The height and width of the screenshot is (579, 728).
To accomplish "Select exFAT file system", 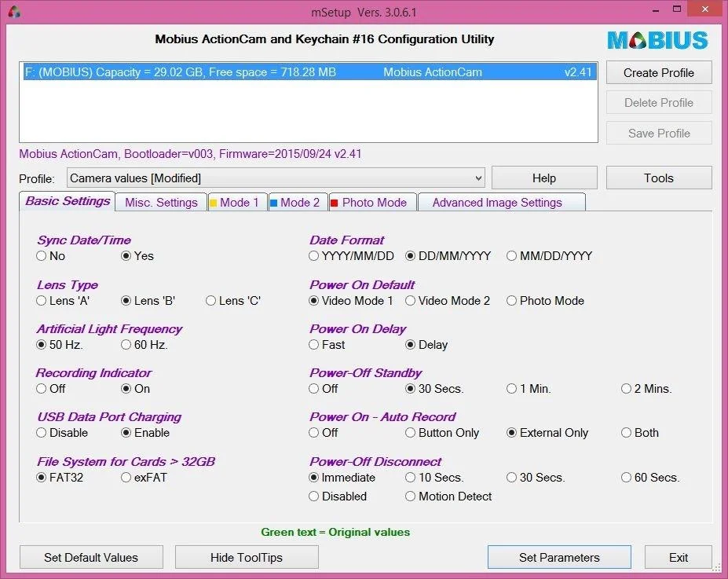I will [x=144, y=478].
